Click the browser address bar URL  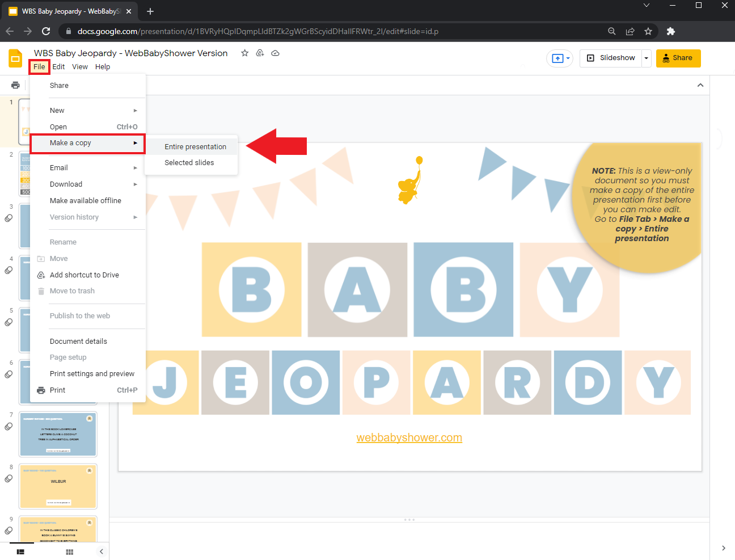[258, 31]
